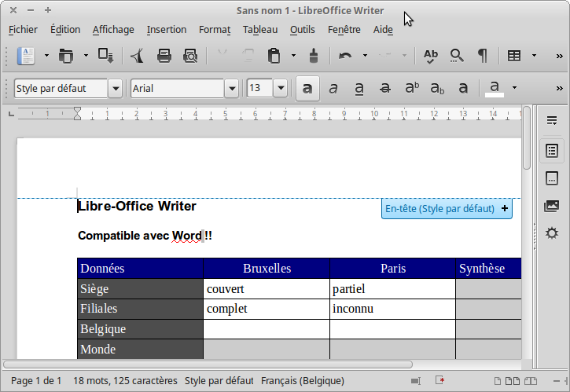
Task: Toggle formatting marks (pilcrow) display
Action: pyautogui.click(x=482, y=56)
